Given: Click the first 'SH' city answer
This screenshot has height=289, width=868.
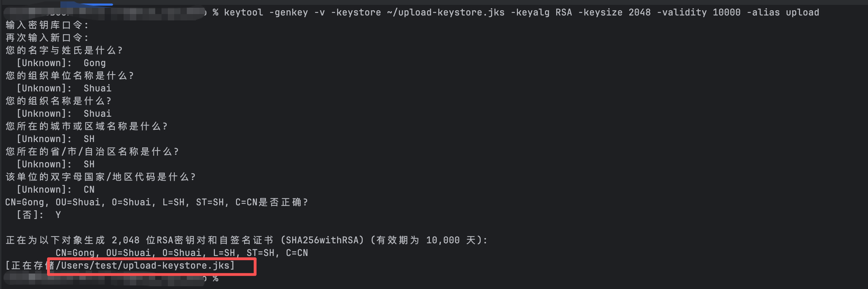Looking at the screenshot, I should [89, 139].
